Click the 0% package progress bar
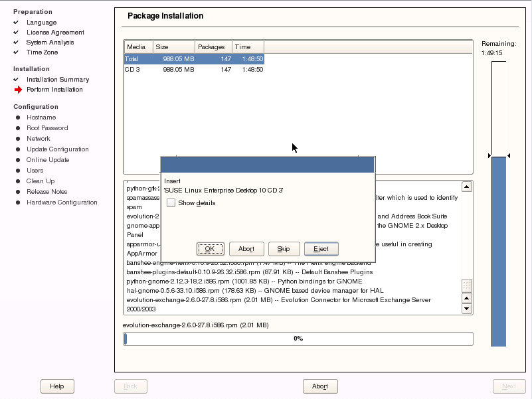This screenshot has height=399, width=532. 298,339
